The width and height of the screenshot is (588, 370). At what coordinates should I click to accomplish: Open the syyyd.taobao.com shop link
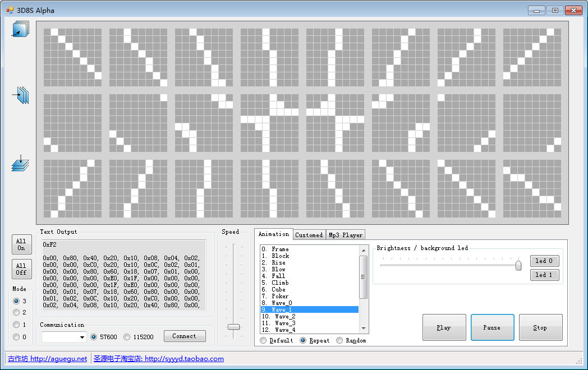[x=159, y=358]
